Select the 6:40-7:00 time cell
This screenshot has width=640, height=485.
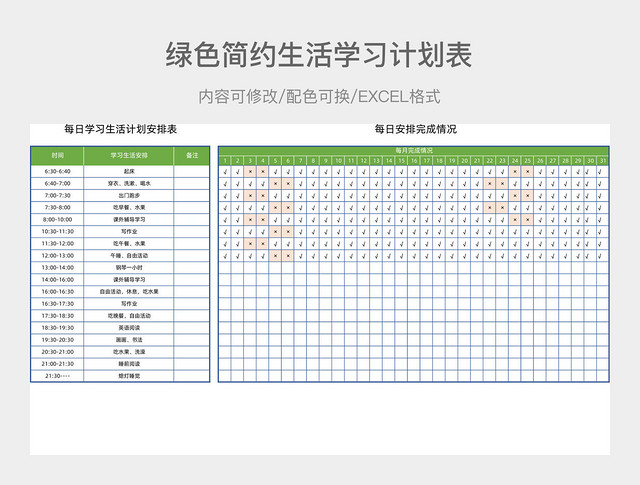(57, 183)
